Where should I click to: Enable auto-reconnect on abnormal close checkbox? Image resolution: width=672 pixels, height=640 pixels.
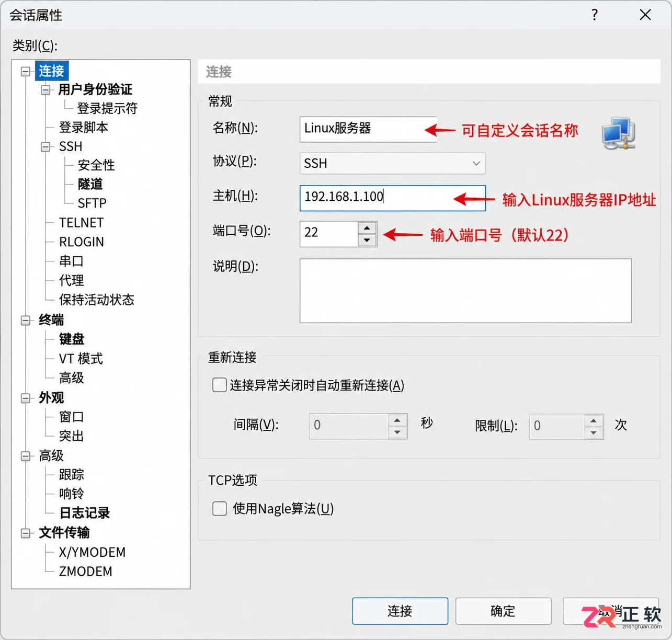[x=220, y=385]
